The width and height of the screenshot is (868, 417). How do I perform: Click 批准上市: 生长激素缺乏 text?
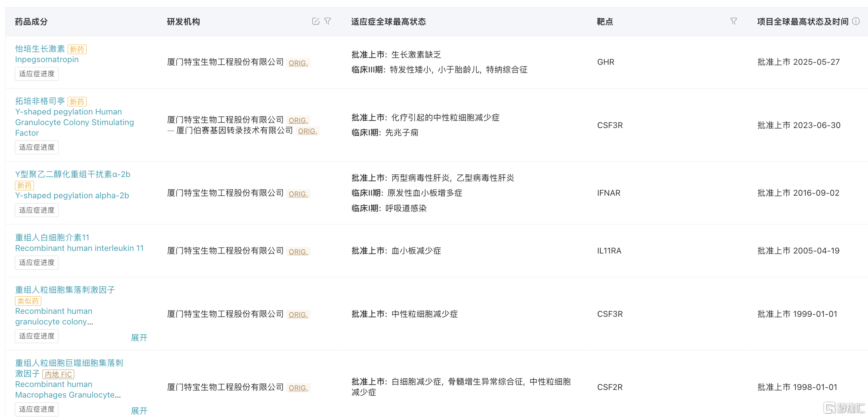click(396, 55)
